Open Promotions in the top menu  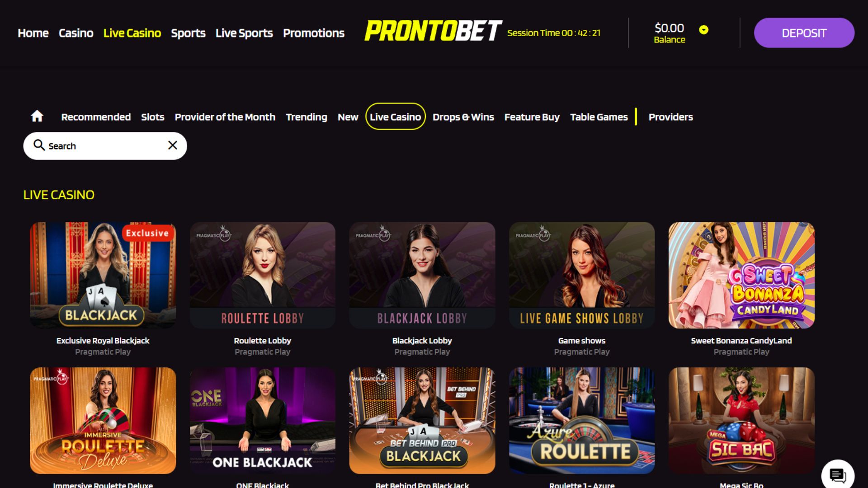click(x=313, y=33)
